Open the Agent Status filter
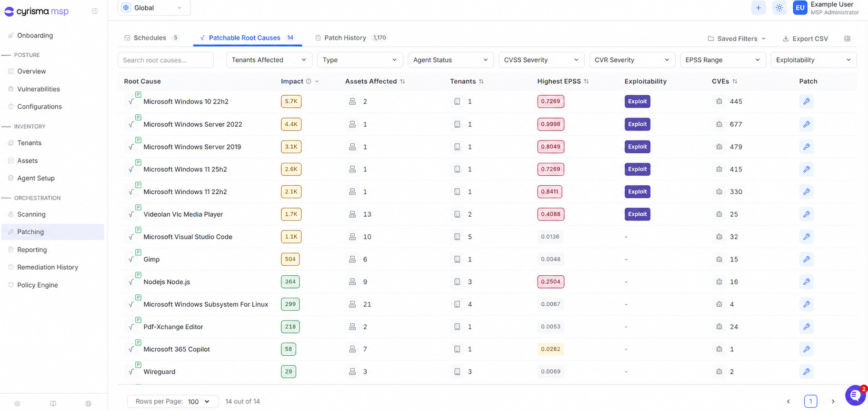 click(x=450, y=60)
